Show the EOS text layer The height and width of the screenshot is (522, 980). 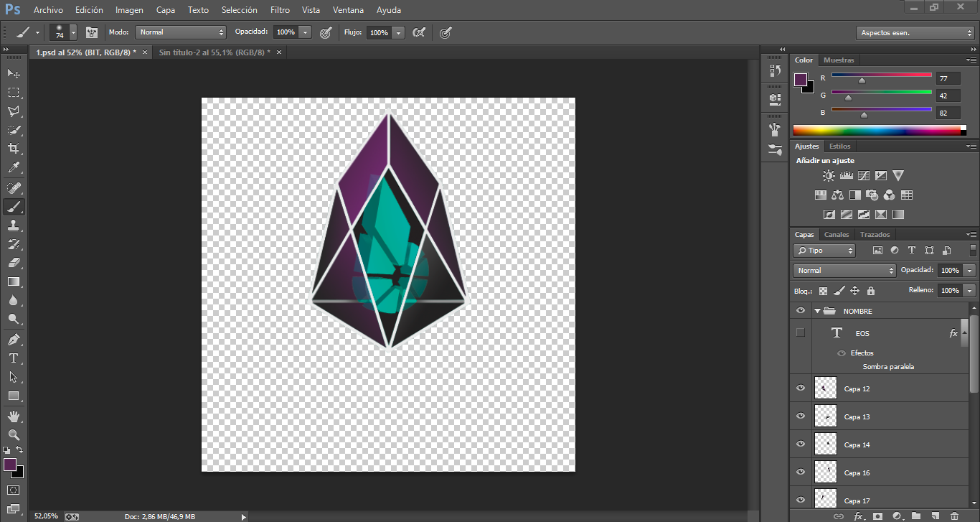[x=801, y=332]
